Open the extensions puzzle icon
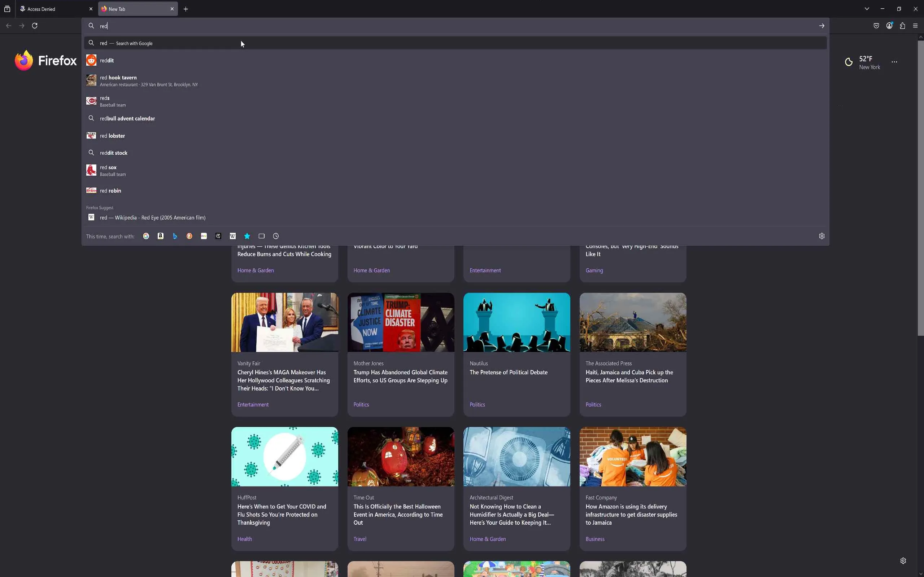This screenshot has height=577, width=924. tap(902, 26)
